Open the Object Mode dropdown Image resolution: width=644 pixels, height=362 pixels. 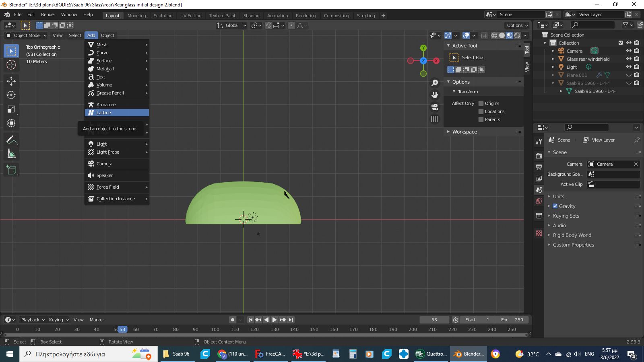[x=26, y=35]
